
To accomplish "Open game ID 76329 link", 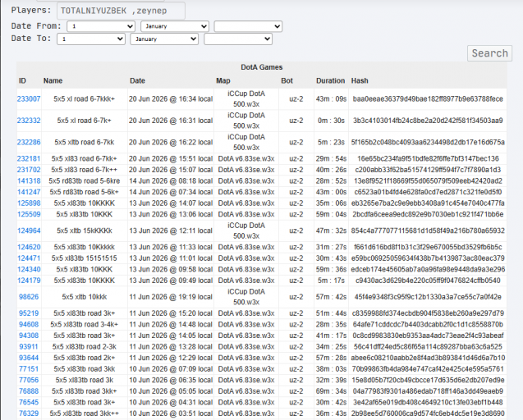I will (29, 413).
